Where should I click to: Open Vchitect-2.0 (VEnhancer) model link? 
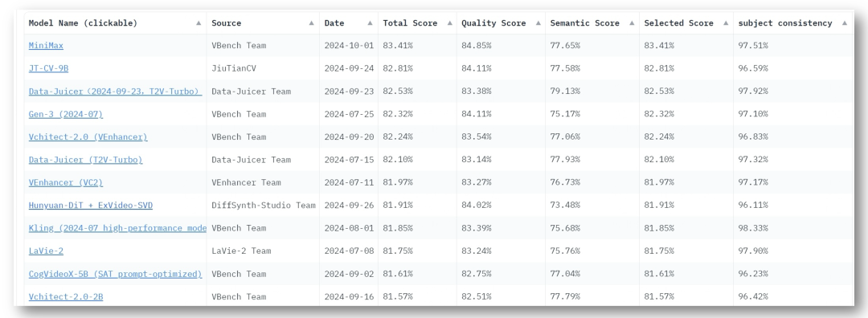point(88,137)
